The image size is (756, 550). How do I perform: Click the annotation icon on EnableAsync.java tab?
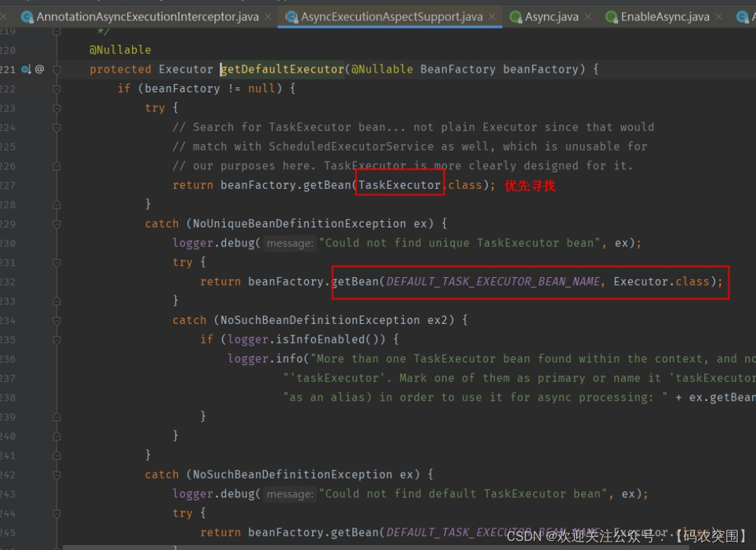(611, 17)
